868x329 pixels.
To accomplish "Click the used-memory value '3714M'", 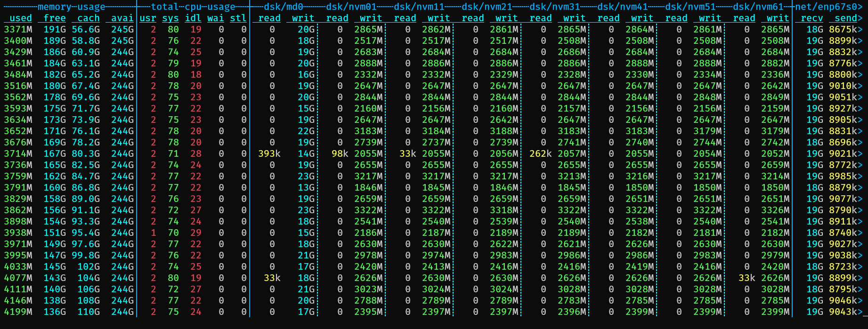I will (x=18, y=153).
